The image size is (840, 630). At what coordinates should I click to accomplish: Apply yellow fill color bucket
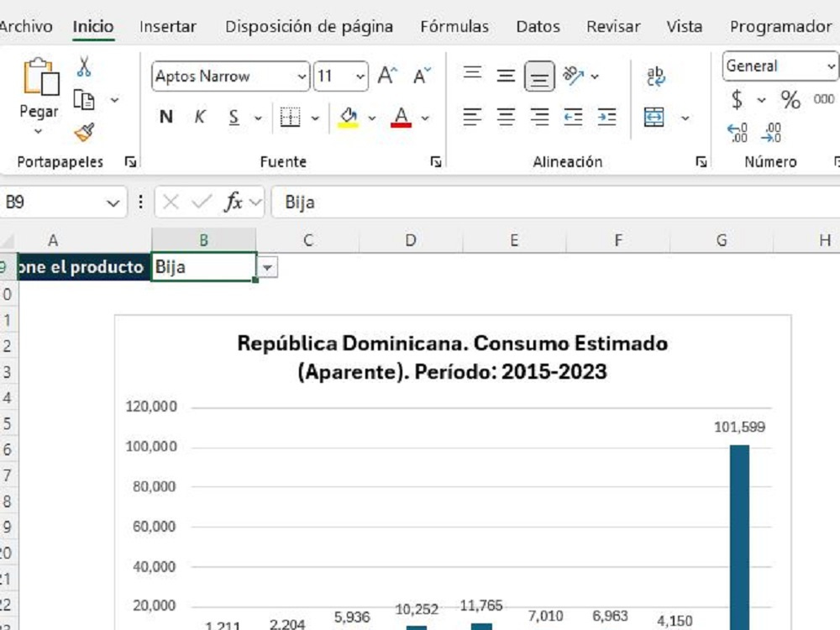point(349,117)
